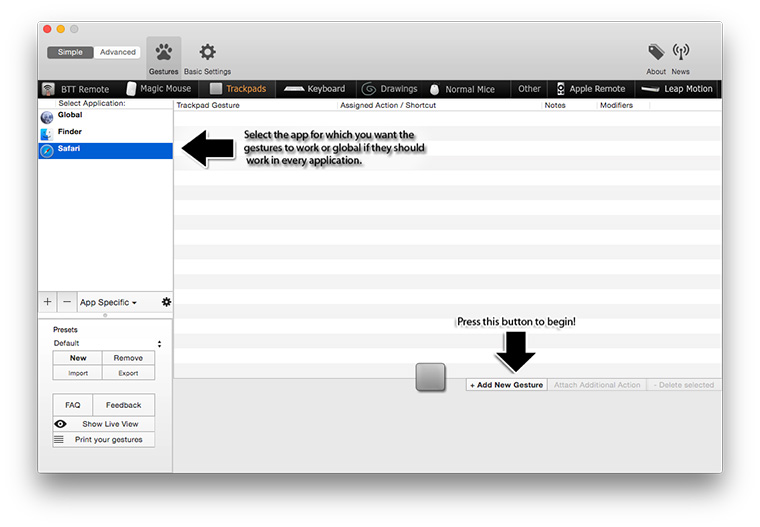Open Basic Settings gear icon
This screenshot has width=760, height=527.
click(x=207, y=57)
